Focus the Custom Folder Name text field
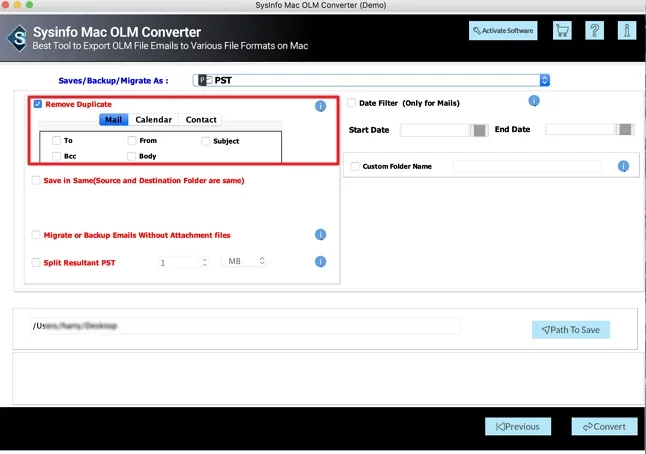This screenshot has width=646, height=454. [x=527, y=166]
